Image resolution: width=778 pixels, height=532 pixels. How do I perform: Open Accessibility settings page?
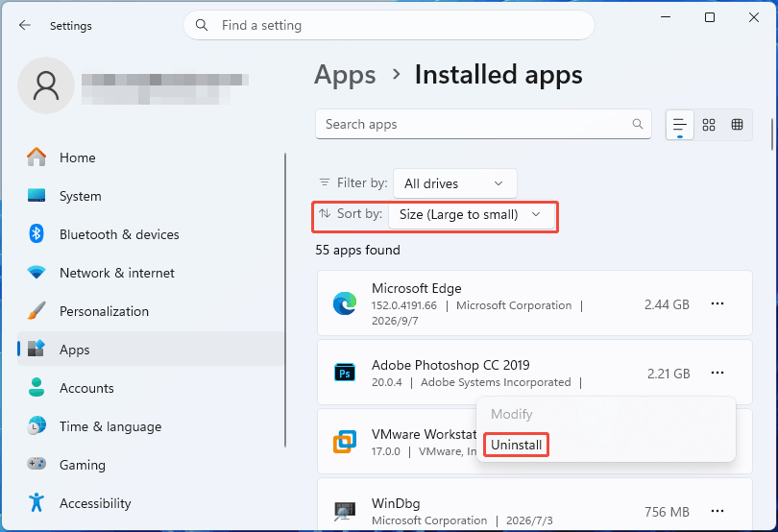pyautogui.click(x=151, y=503)
